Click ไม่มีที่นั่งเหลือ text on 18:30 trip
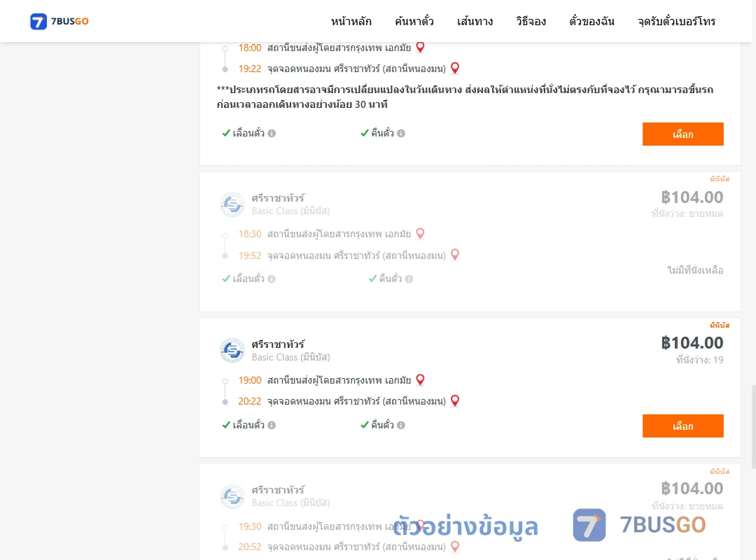 click(x=695, y=270)
